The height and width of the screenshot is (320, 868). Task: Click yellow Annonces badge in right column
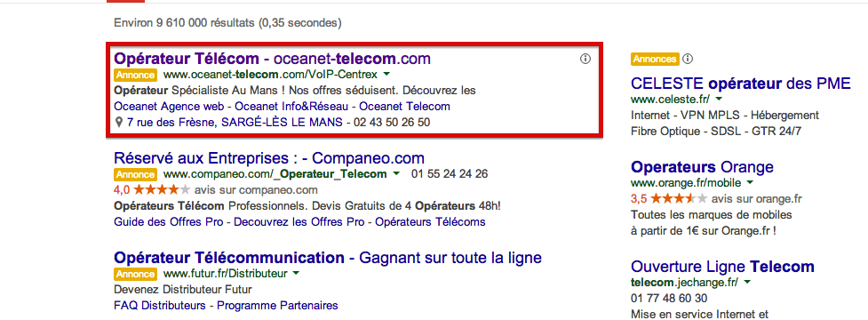[x=655, y=59]
